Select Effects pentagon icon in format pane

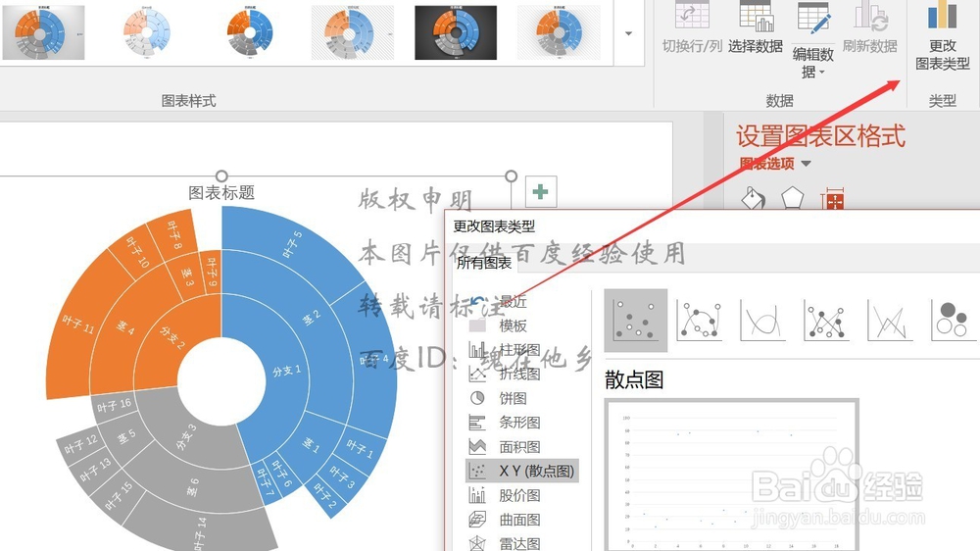793,199
